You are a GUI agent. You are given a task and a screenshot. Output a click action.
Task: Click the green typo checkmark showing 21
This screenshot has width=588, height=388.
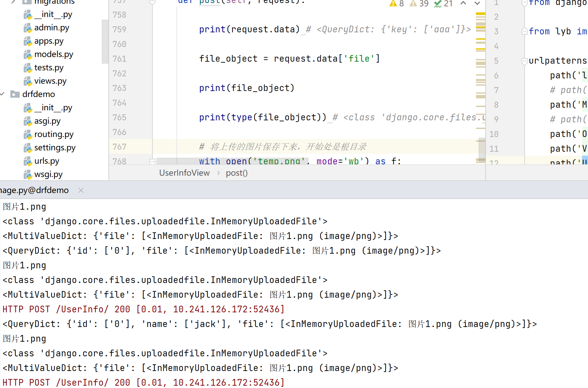point(438,4)
